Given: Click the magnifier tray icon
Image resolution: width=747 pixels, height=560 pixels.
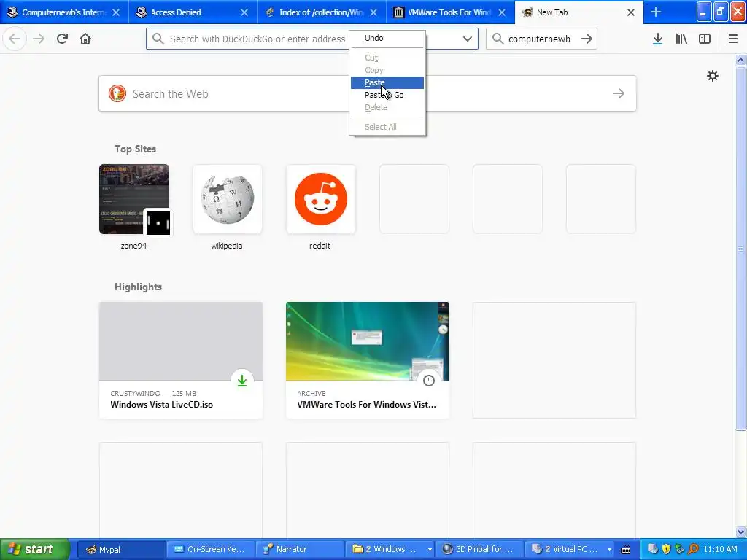Looking at the screenshot, I should [693, 549].
